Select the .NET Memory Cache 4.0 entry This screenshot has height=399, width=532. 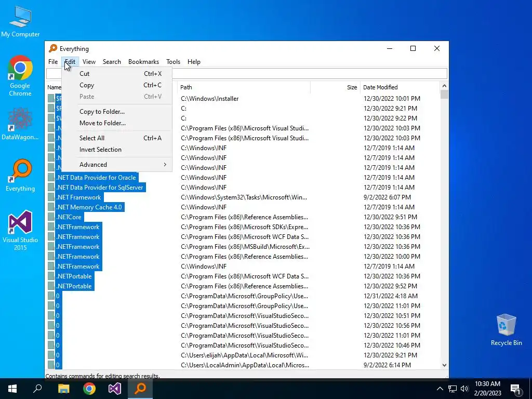(x=89, y=207)
